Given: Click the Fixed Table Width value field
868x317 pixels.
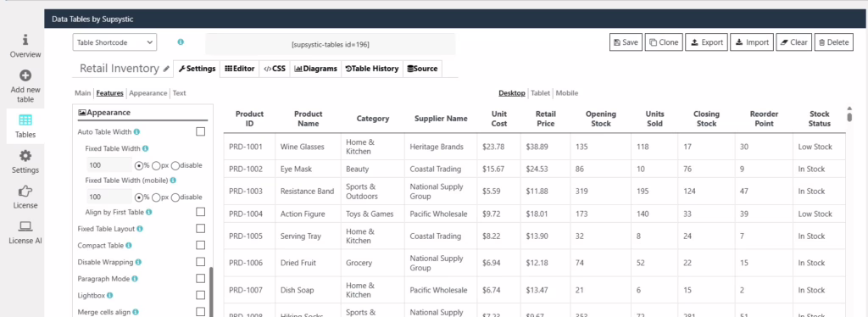Looking at the screenshot, I should 109,165.
